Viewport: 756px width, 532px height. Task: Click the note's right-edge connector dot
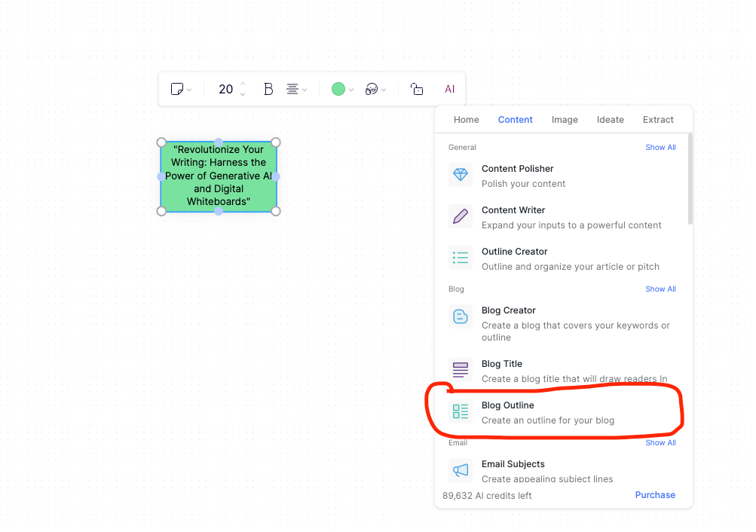click(276, 176)
